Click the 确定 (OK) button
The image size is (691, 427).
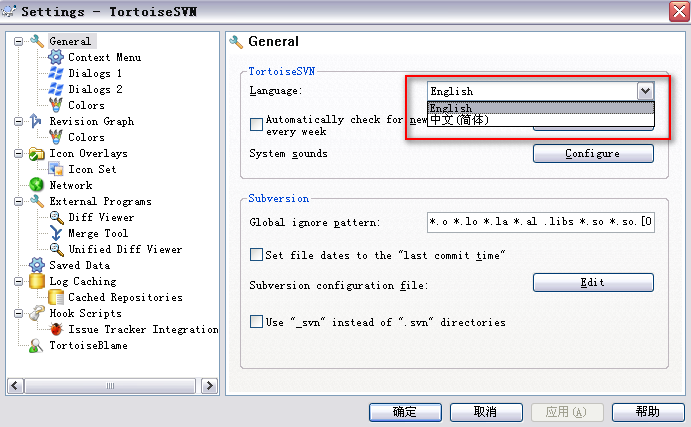point(405,412)
